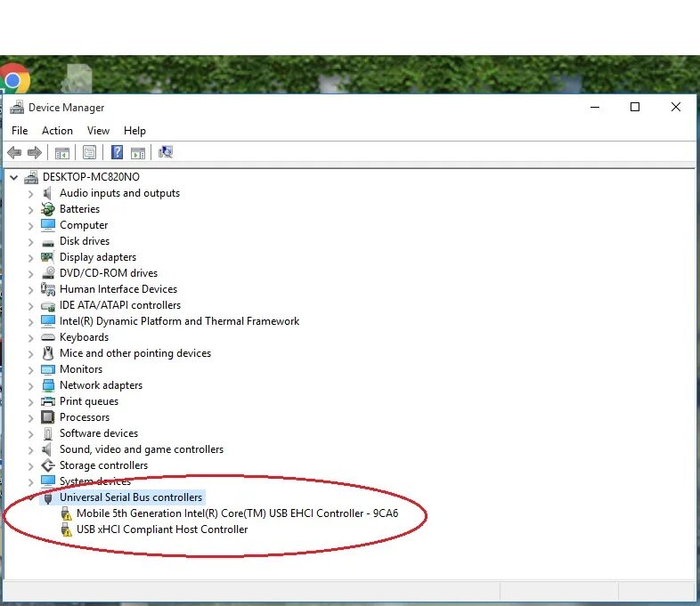Expand the Monitors category
This screenshot has width=700, height=606.
pyautogui.click(x=30, y=370)
